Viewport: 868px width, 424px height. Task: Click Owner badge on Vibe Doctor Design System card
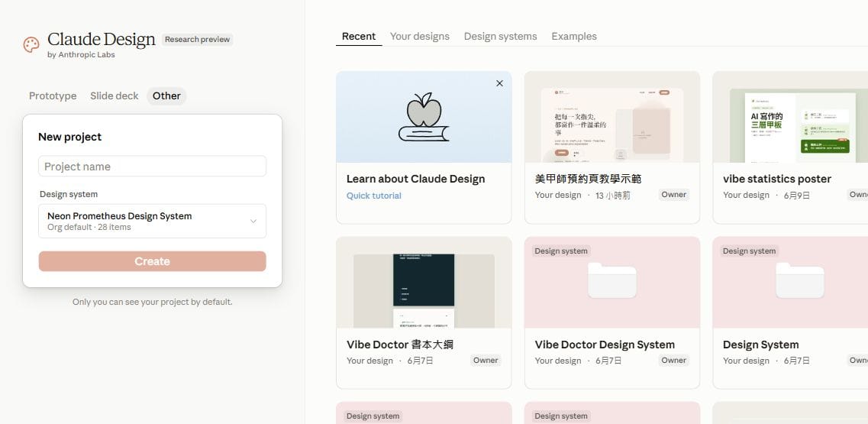(x=673, y=361)
